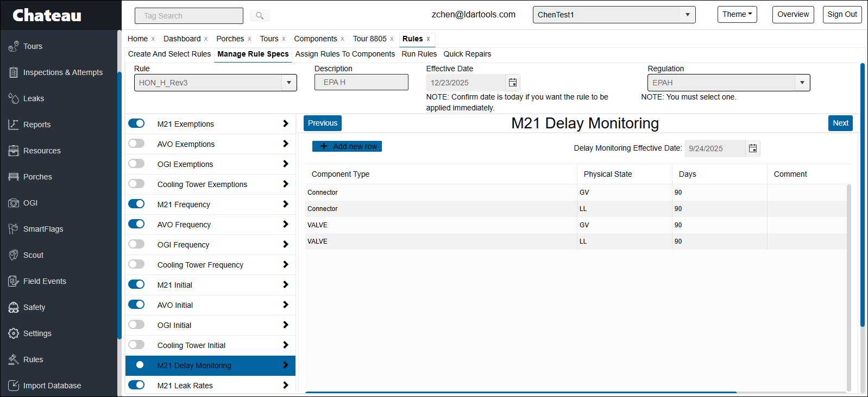Image resolution: width=868 pixels, height=397 pixels.
Task: Select Import Database in the sidebar
Action: [52, 386]
